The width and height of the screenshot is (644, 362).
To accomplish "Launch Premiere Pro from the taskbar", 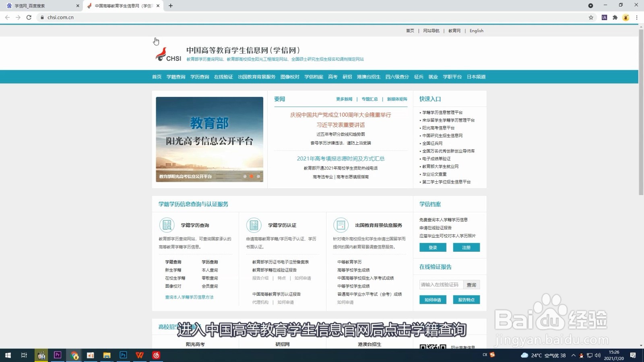I will 58,355.
